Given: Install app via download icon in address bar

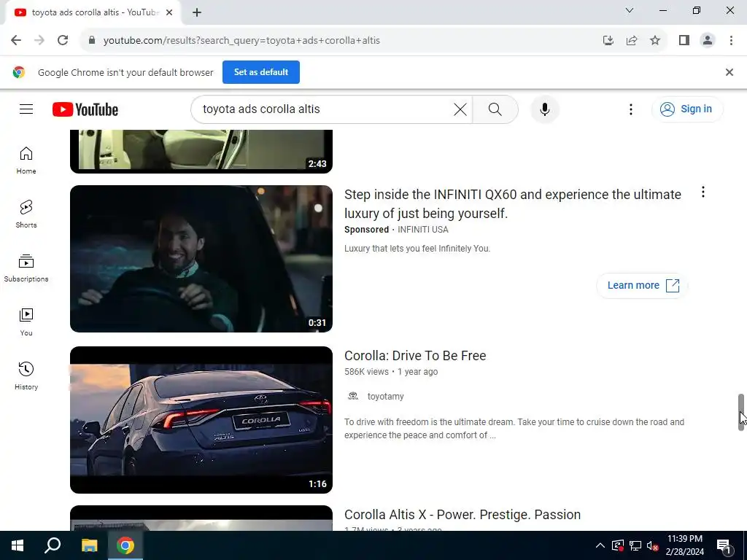Looking at the screenshot, I should (608, 41).
